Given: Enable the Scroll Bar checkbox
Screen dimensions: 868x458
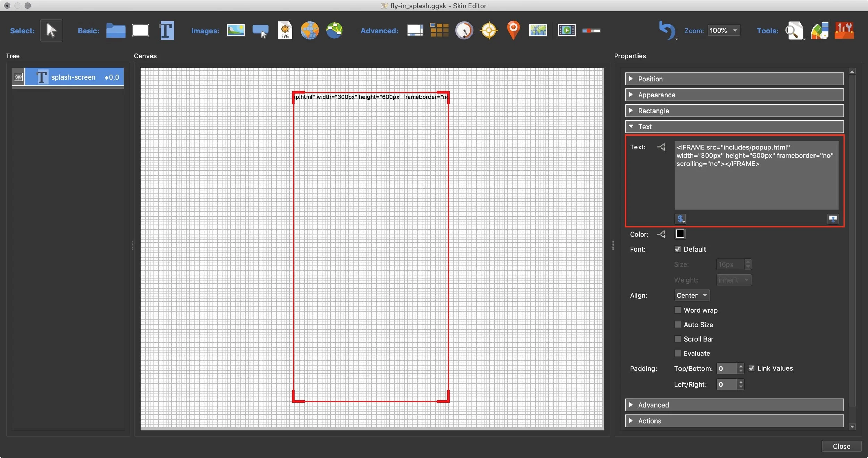Looking at the screenshot, I should pos(677,339).
